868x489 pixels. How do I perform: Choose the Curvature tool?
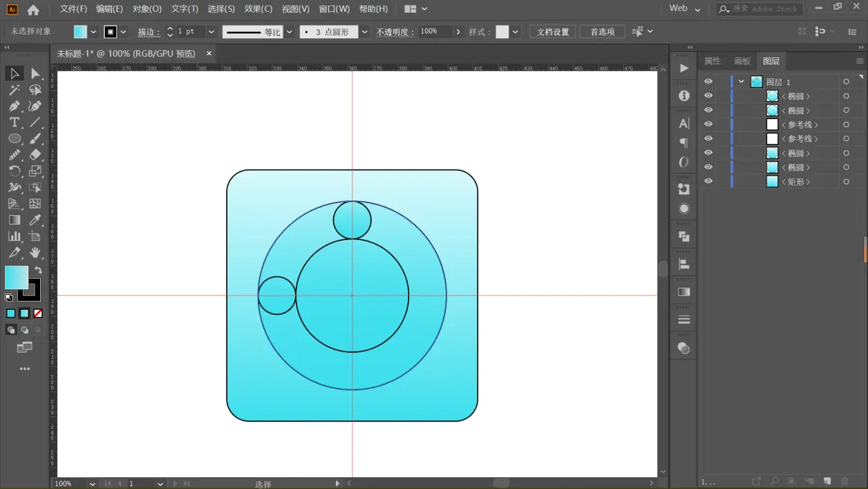pos(35,106)
